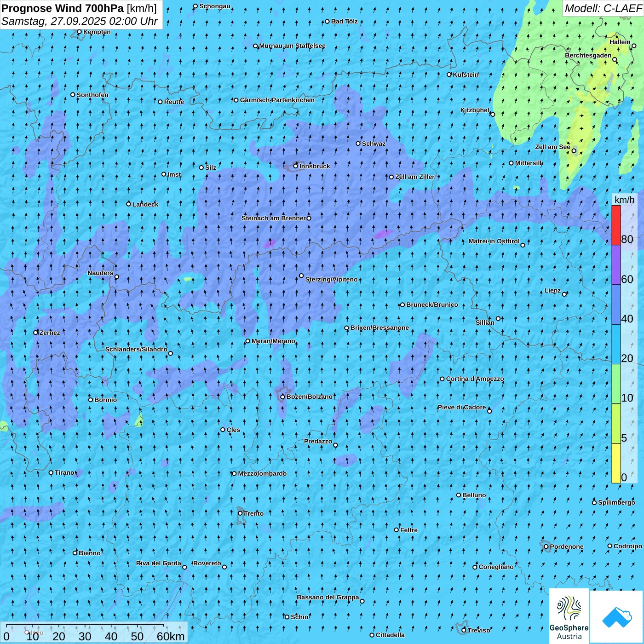Click the 'Meran/Merano' label
Screen dimensions: 644x644
coord(273,341)
